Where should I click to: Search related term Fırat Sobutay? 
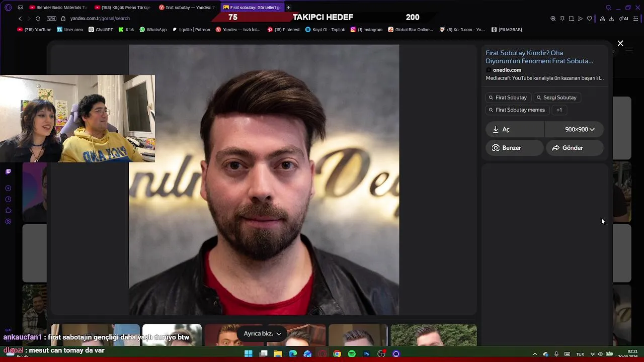point(508,98)
